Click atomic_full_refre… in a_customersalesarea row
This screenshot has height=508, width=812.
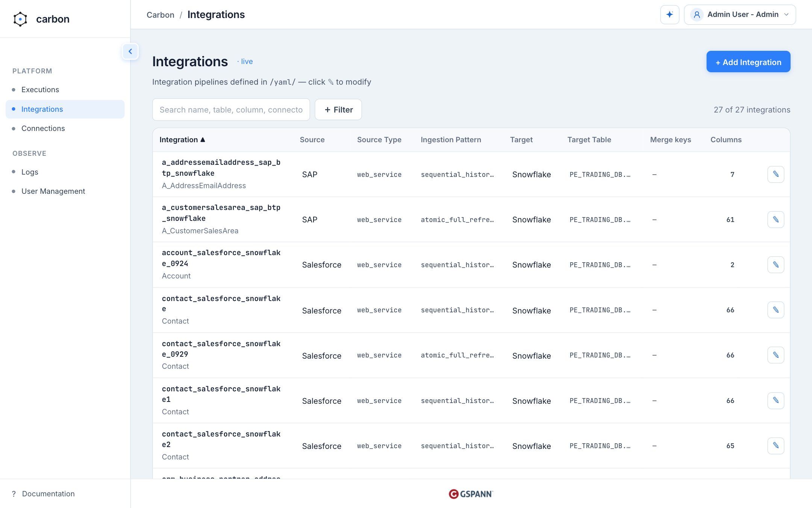coord(457,219)
